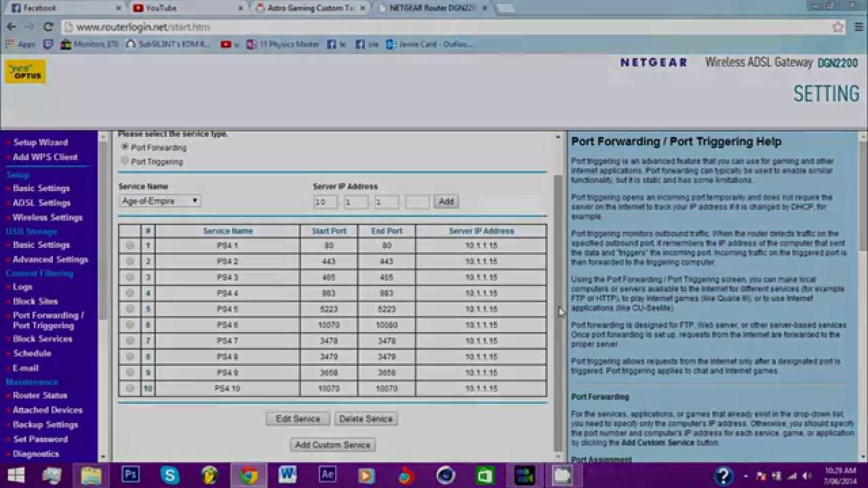The height and width of the screenshot is (488, 868).
Task: Open Add WPS Client in sidebar
Action: coord(45,157)
